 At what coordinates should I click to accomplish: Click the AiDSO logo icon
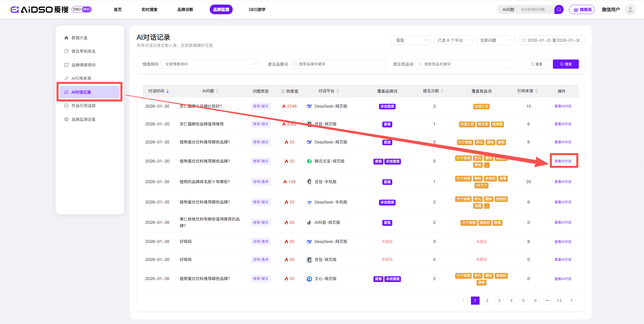[x=15, y=10]
